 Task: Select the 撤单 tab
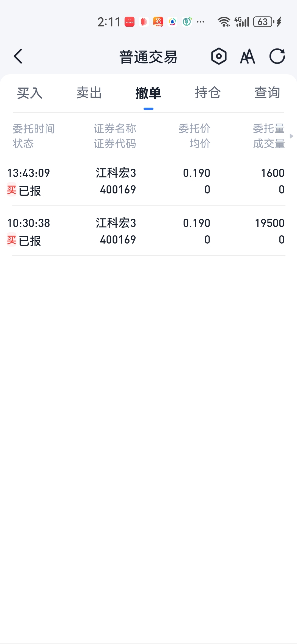[x=148, y=93]
